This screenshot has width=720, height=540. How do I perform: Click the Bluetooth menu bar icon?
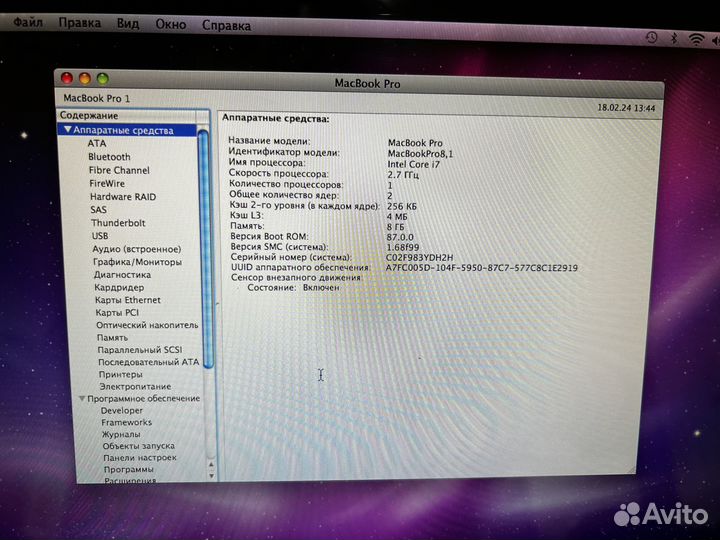[674, 39]
